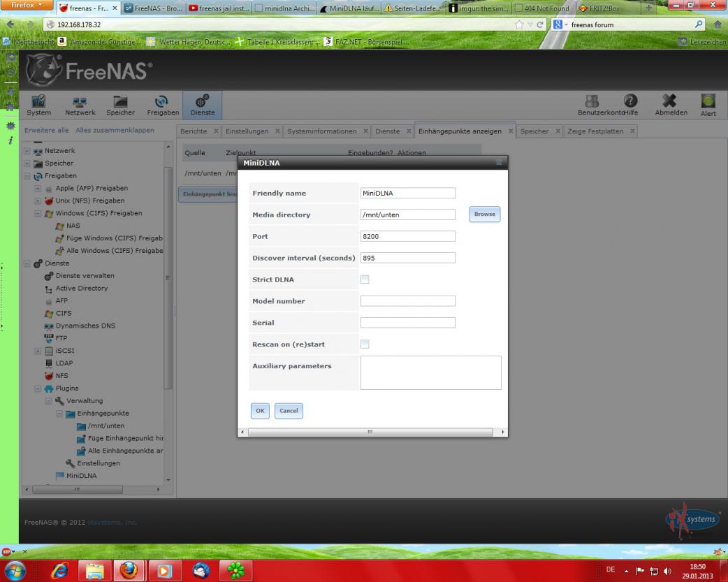The height and width of the screenshot is (582, 728).
Task: Open Windows Explorer folder in taskbar
Action: pyautogui.click(x=95, y=570)
